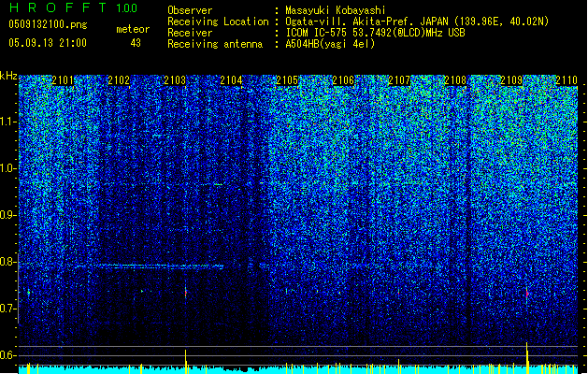This screenshot has height=374, width=588.
Task: Click the 2104 time marker
Action: click(x=231, y=80)
